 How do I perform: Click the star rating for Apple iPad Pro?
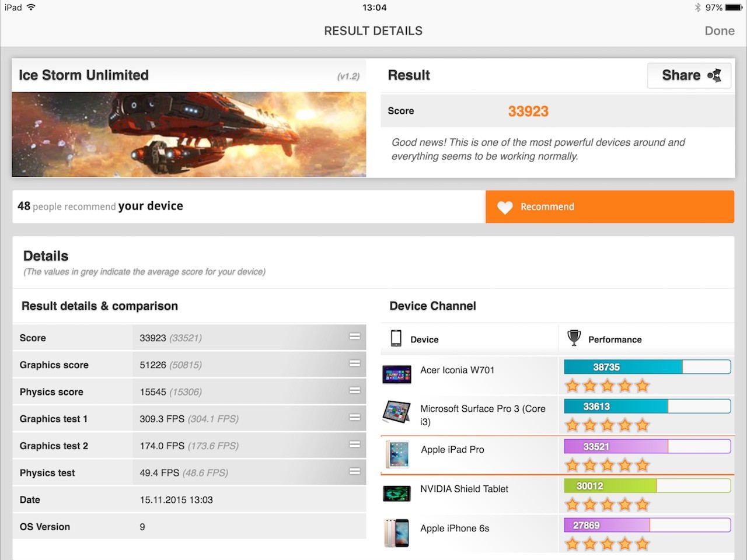pyautogui.click(x=607, y=465)
